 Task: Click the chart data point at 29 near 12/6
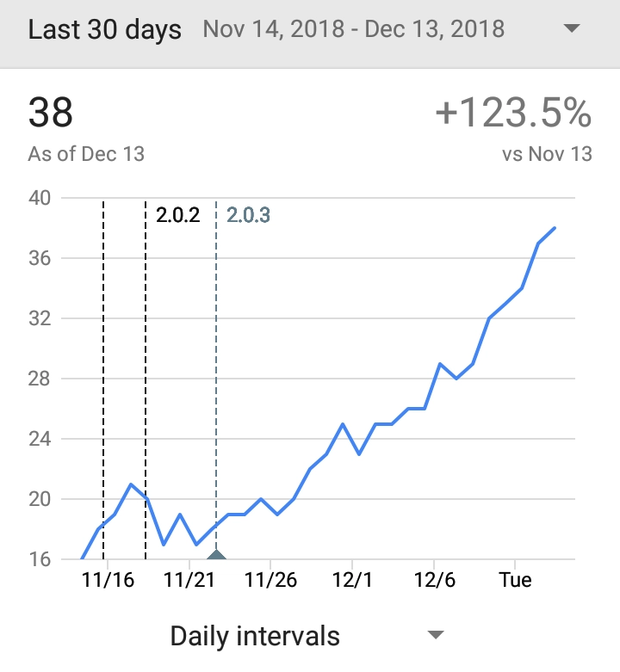tap(440, 364)
